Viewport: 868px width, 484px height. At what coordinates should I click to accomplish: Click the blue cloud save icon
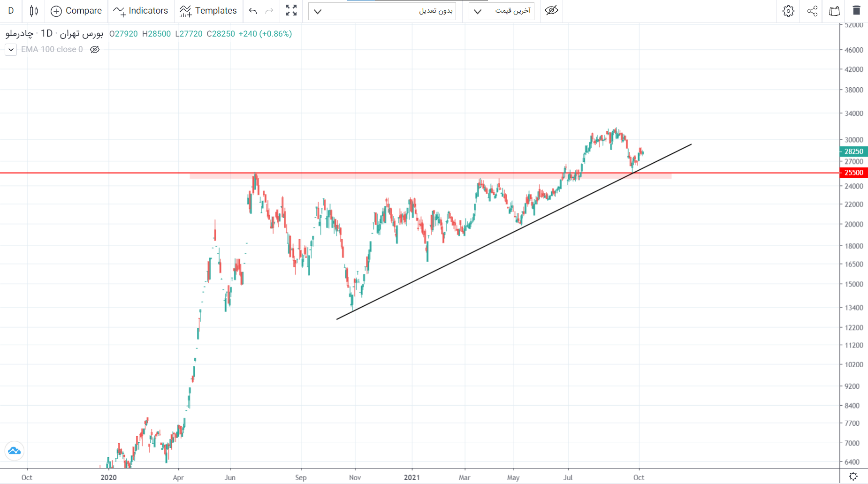point(14,451)
